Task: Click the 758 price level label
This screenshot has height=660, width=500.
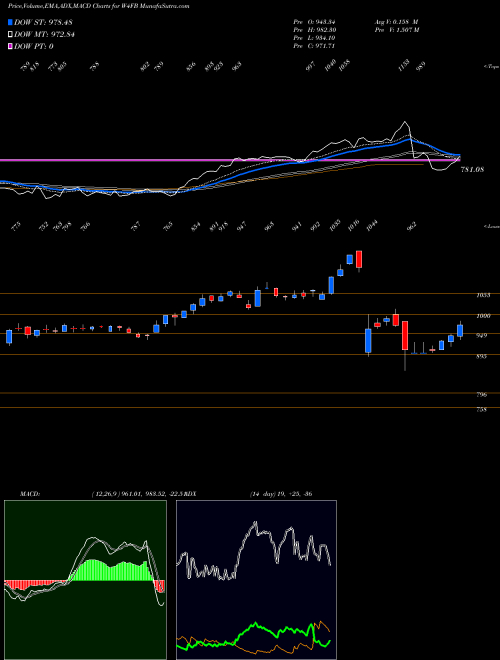Action: (482, 409)
